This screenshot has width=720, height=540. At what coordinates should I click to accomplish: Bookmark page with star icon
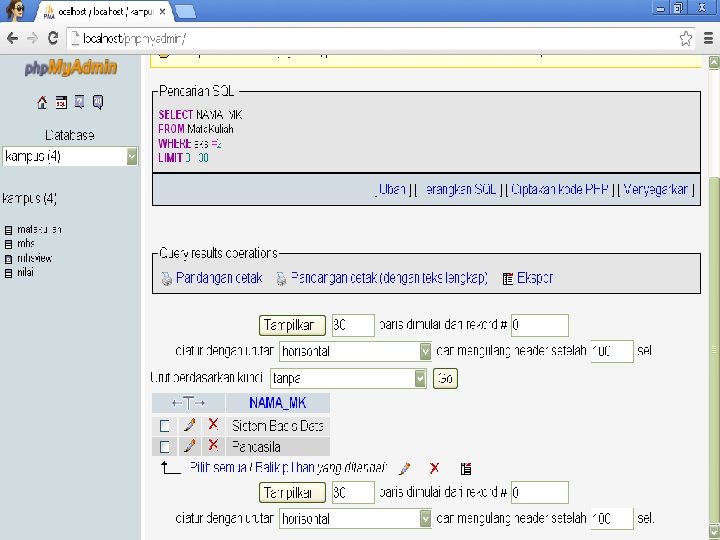686,39
